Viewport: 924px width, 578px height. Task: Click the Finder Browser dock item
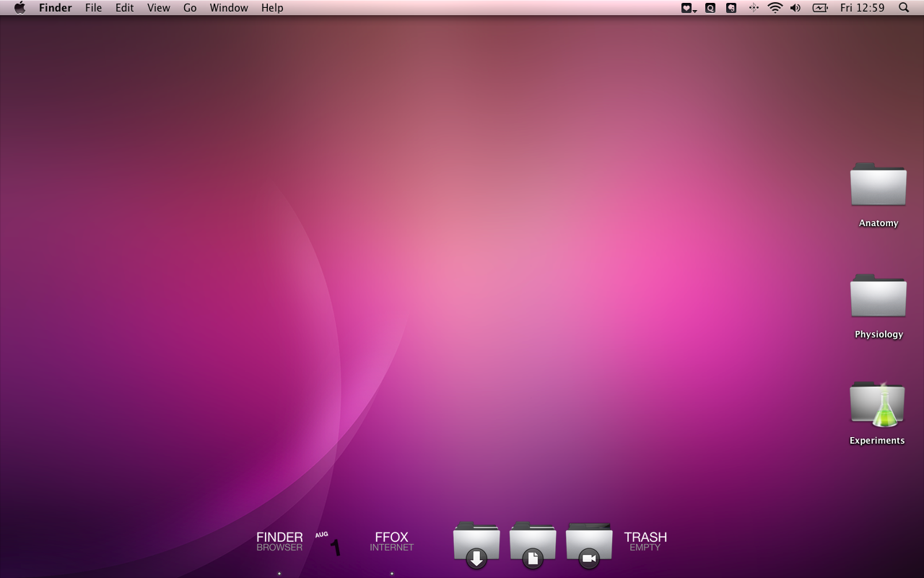click(x=279, y=541)
